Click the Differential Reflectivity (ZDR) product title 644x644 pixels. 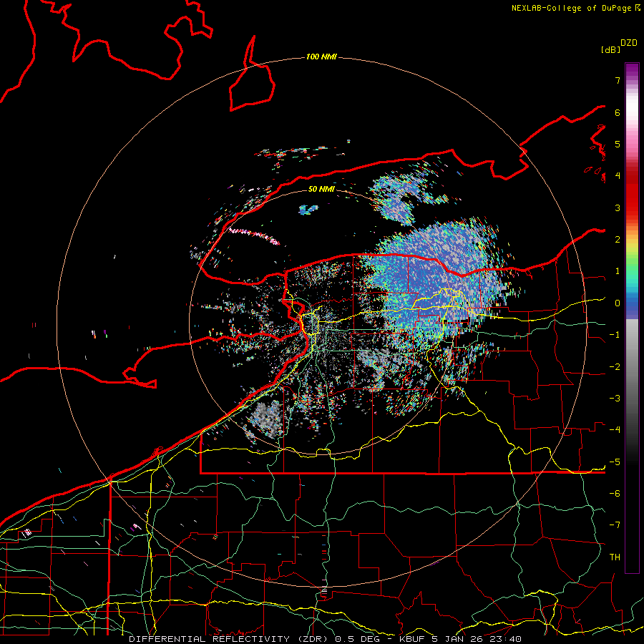click(x=229, y=639)
